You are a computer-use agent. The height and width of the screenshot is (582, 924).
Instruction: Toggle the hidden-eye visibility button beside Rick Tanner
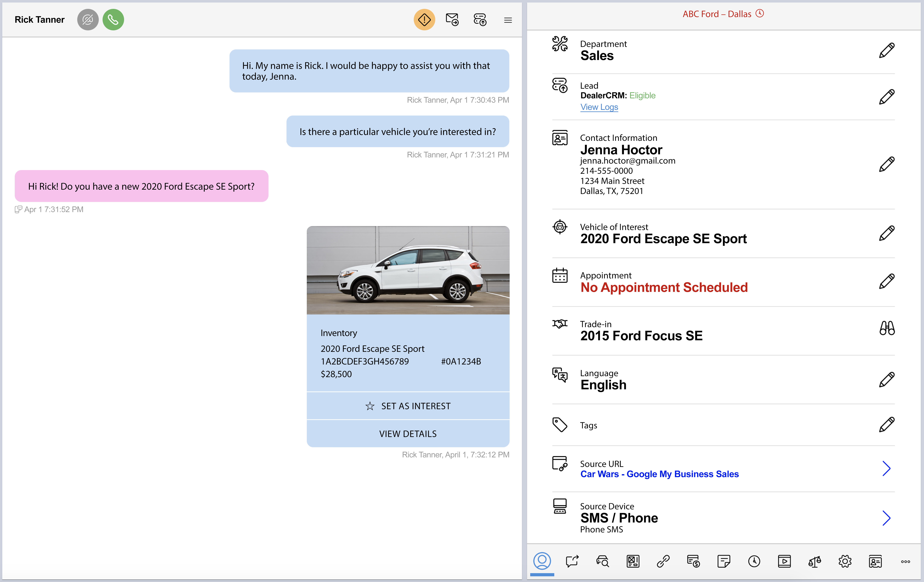88,20
